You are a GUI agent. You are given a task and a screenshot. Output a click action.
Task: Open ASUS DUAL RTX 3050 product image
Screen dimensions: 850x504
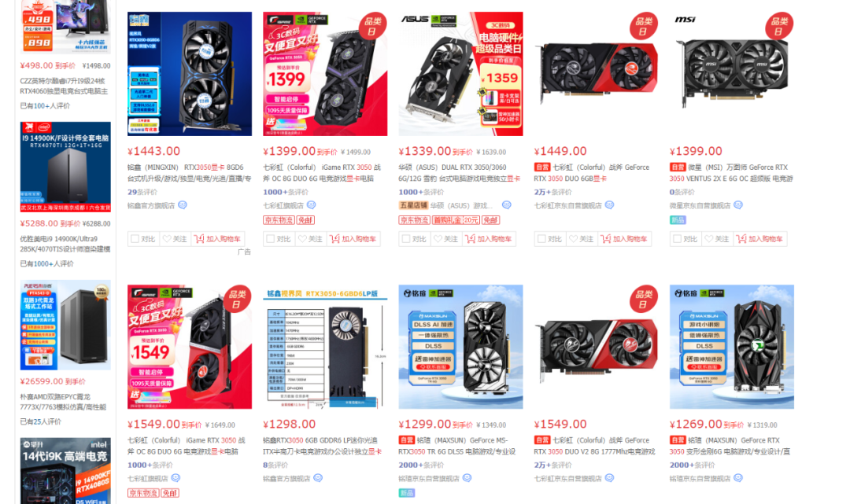point(460,74)
